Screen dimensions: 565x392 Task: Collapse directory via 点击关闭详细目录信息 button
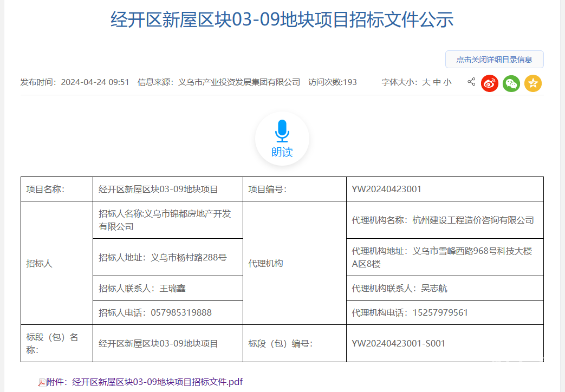(494, 60)
